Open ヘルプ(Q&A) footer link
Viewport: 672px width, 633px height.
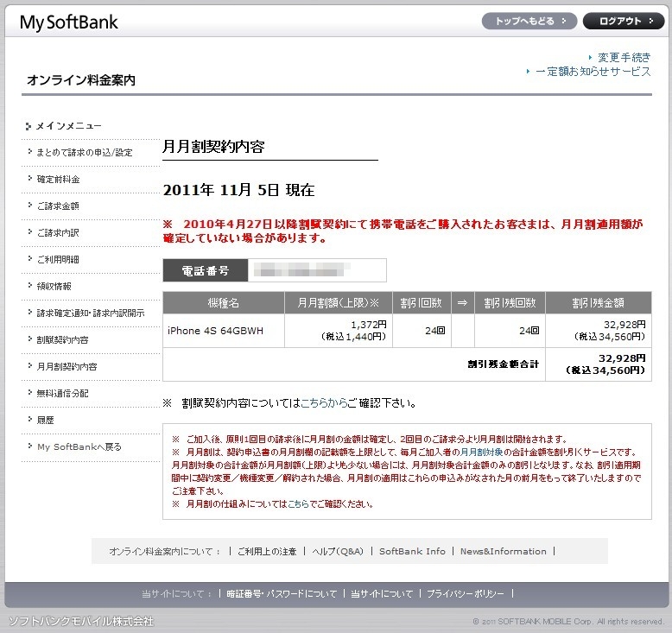click(x=338, y=552)
